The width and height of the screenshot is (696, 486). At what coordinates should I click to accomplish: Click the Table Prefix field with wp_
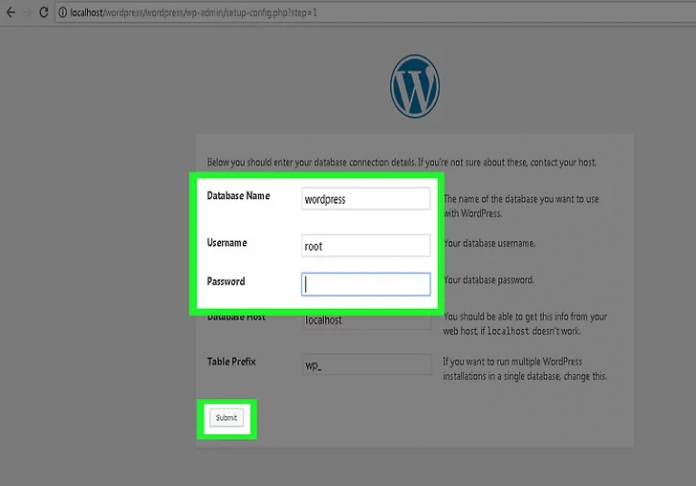point(366,365)
